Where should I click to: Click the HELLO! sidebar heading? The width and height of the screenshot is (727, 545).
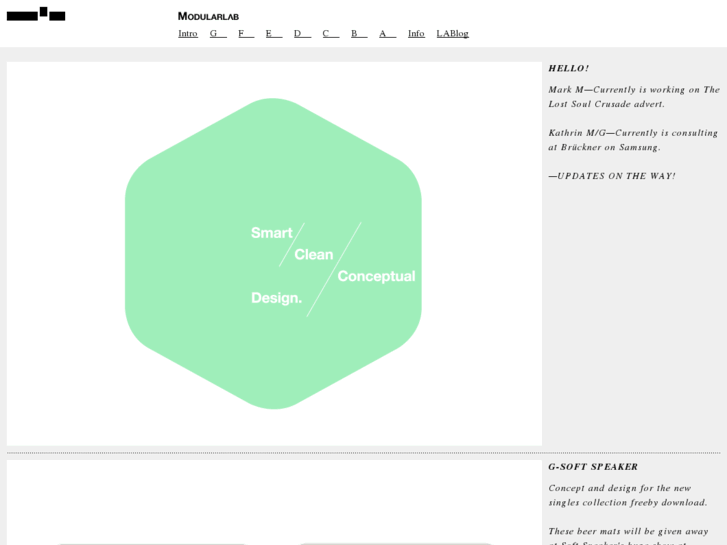click(x=568, y=68)
